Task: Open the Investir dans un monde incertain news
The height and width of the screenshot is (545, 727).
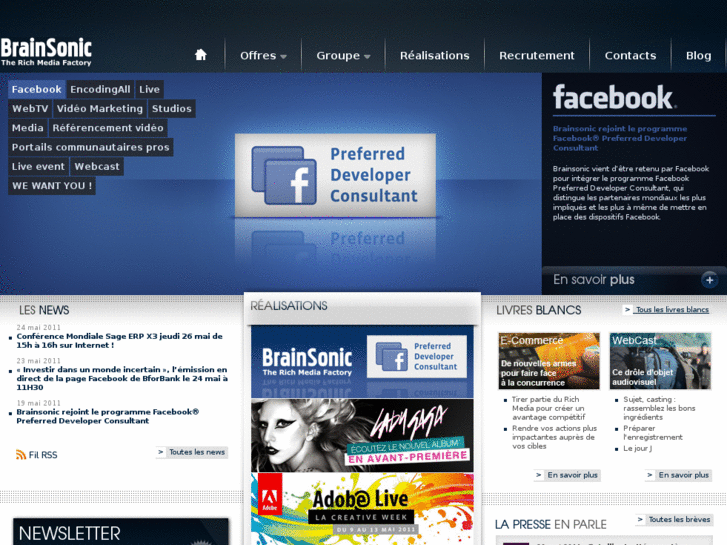Action: [x=122, y=378]
